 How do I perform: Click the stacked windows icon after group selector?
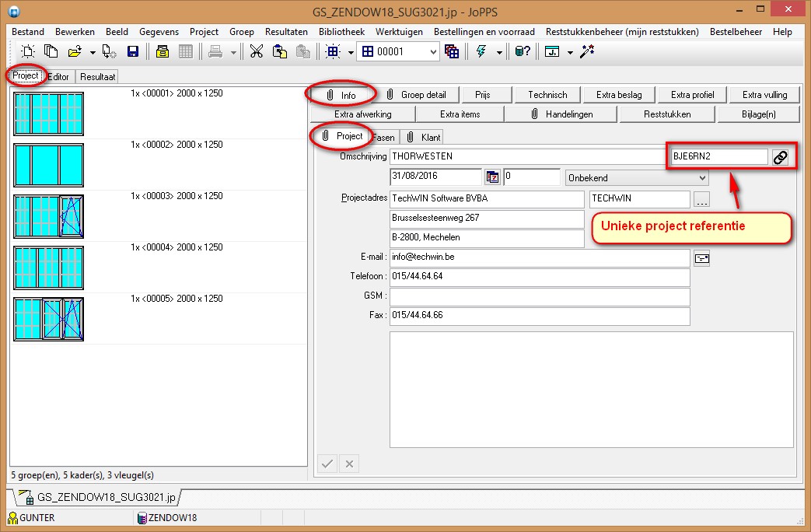[452, 51]
